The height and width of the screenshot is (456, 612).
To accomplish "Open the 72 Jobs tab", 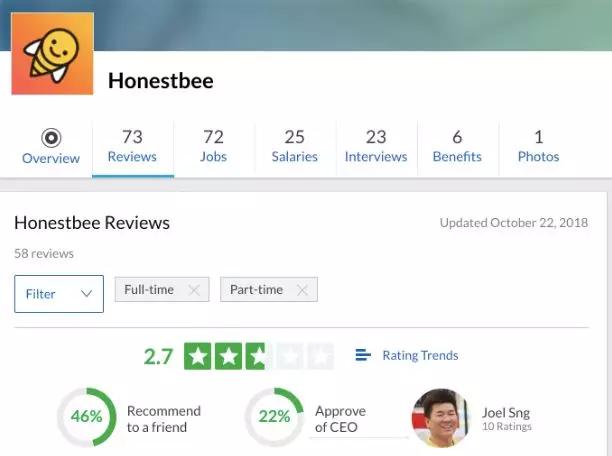I will click(213, 148).
